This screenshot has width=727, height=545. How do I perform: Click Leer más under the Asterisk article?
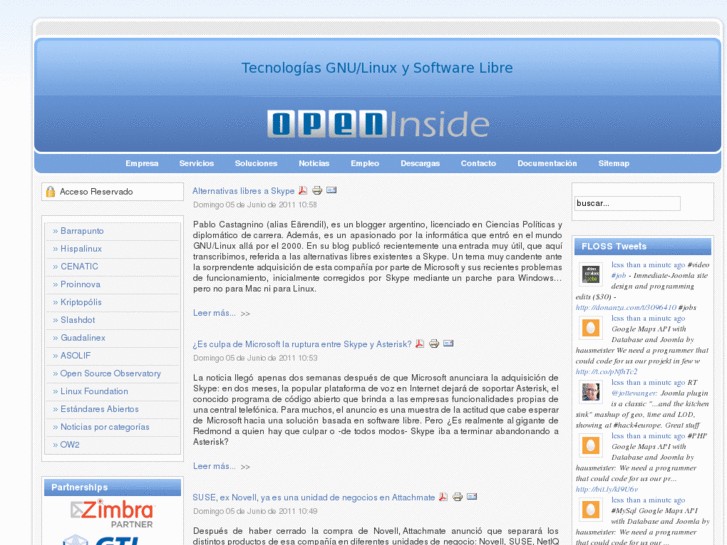coord(215,466)
